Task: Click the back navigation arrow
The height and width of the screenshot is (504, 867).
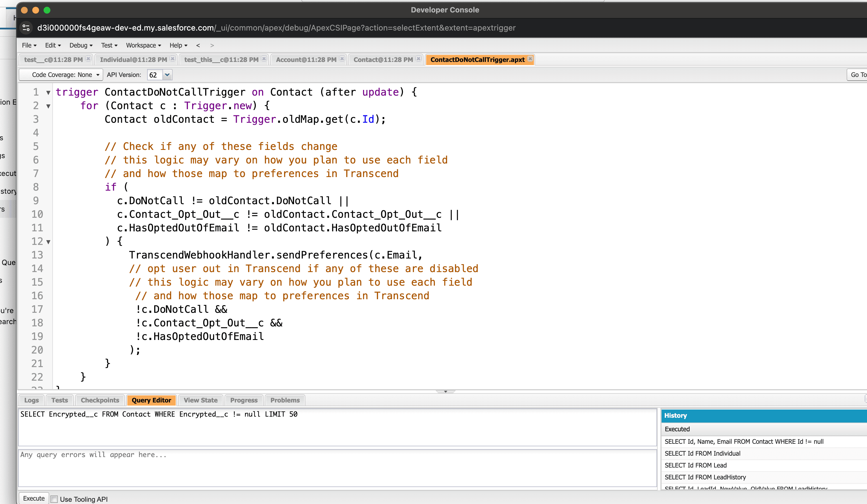Action: click(x=198, y=45)
